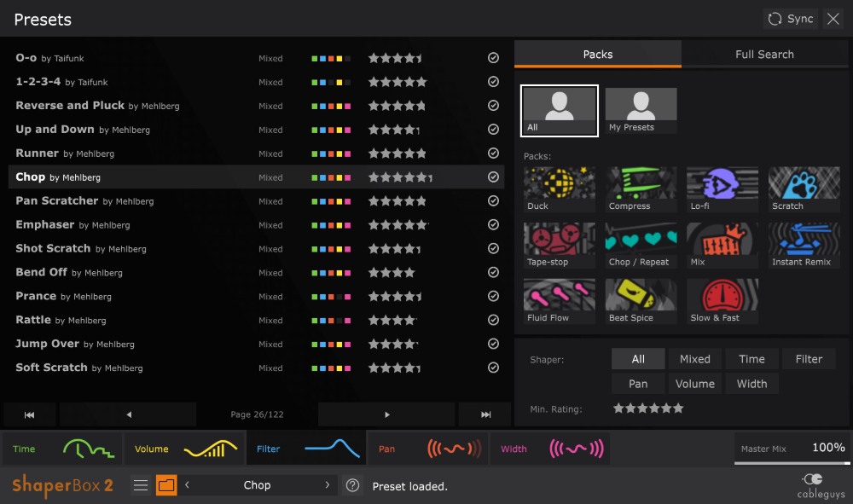Open the Chop preset name selector
The width and height of the screenshot is (853, 504).
click(257, 485)
